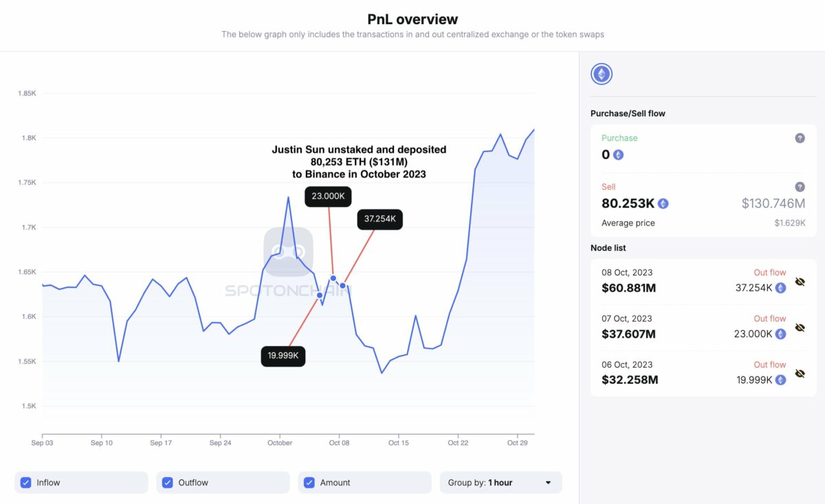
Task: Click the "$60.881M" node value
Action: (x=628, y=287)
